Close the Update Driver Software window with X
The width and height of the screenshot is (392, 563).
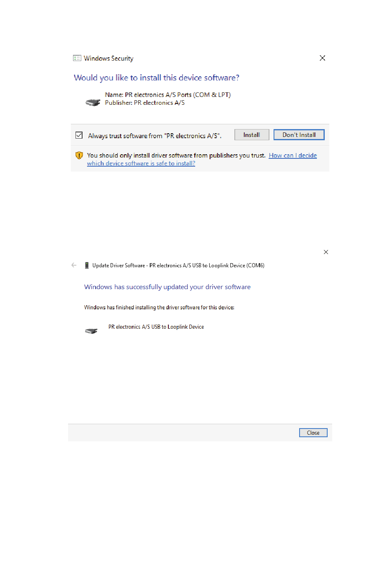point(326,252)
